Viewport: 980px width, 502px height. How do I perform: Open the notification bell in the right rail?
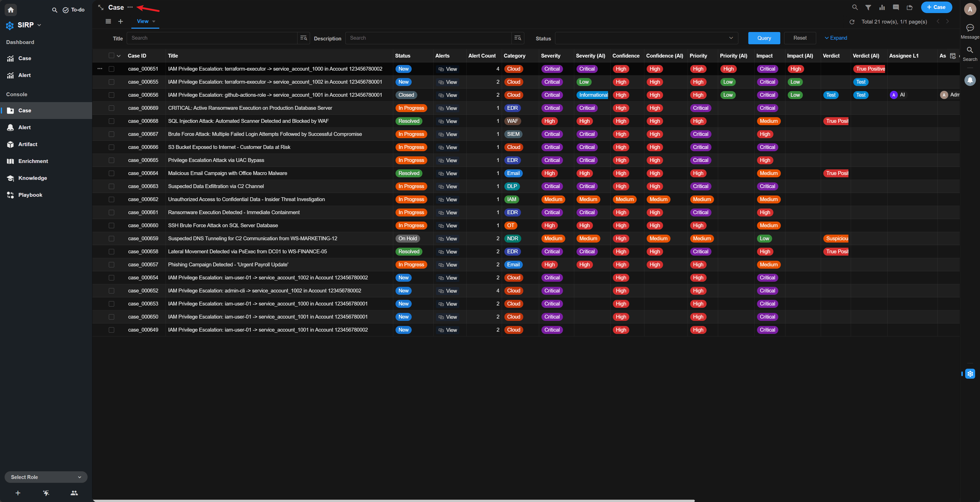[970, 80]
